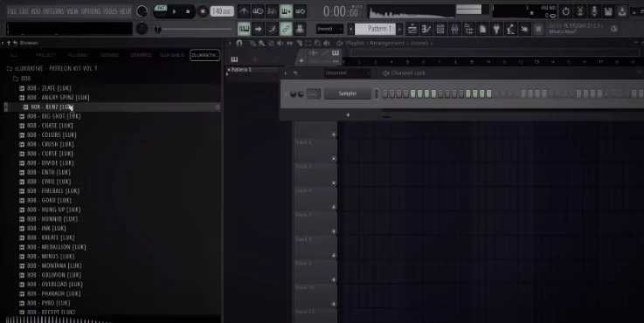644x323 pixels.
Task: Open the Mixer from toolbar
Action: [454, 29]
